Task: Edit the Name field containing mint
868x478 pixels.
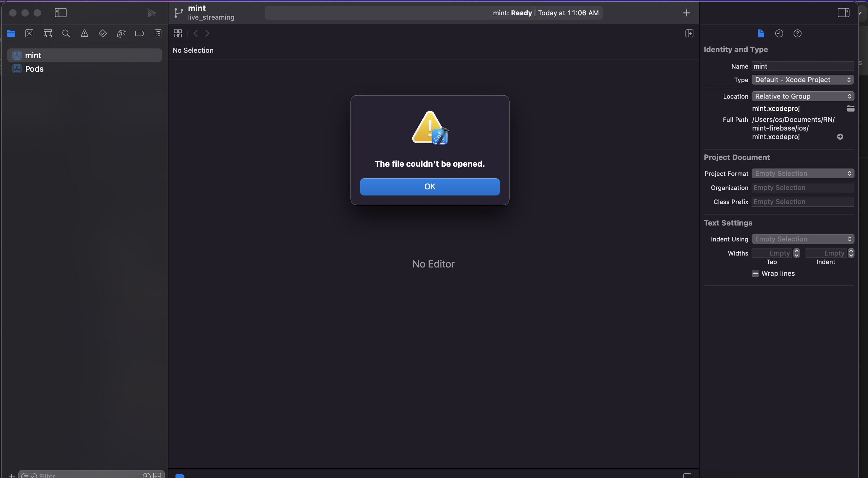Action: tap(803, 66)
